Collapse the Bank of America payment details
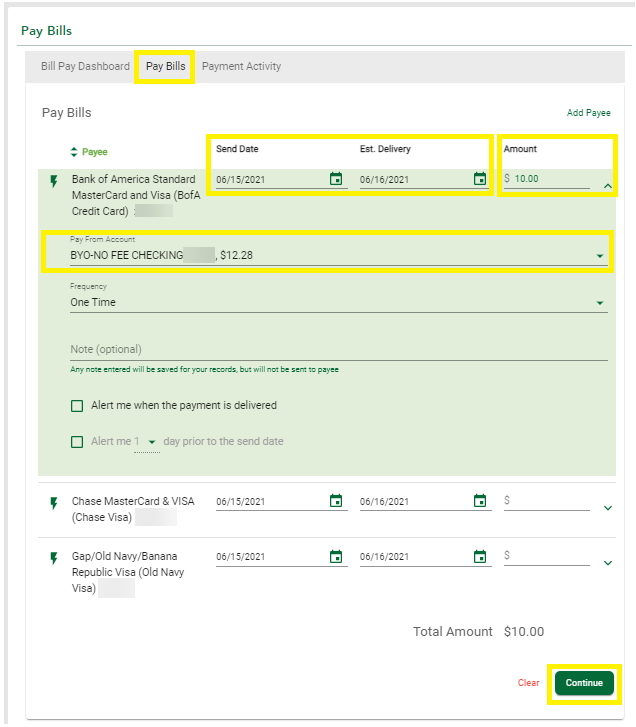This screenshot has width=636, height=727. (x=608, y=186)
